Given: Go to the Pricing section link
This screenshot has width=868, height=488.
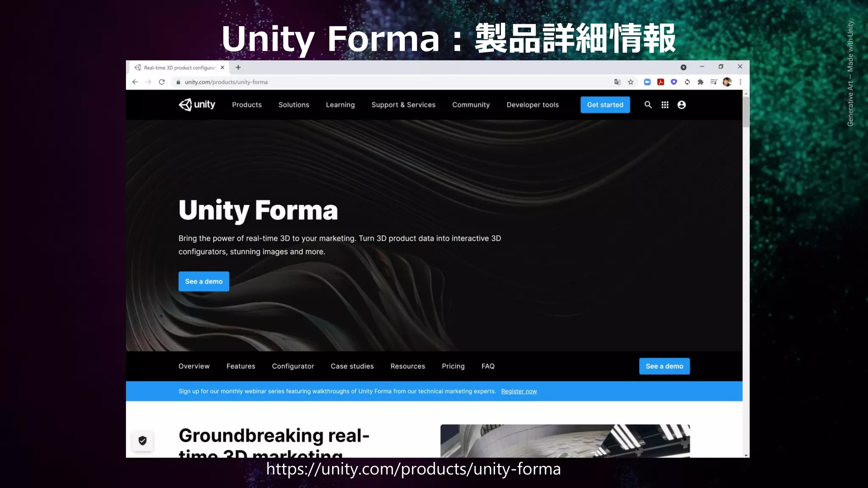Looking at the screenshot, I should point(453,366).
